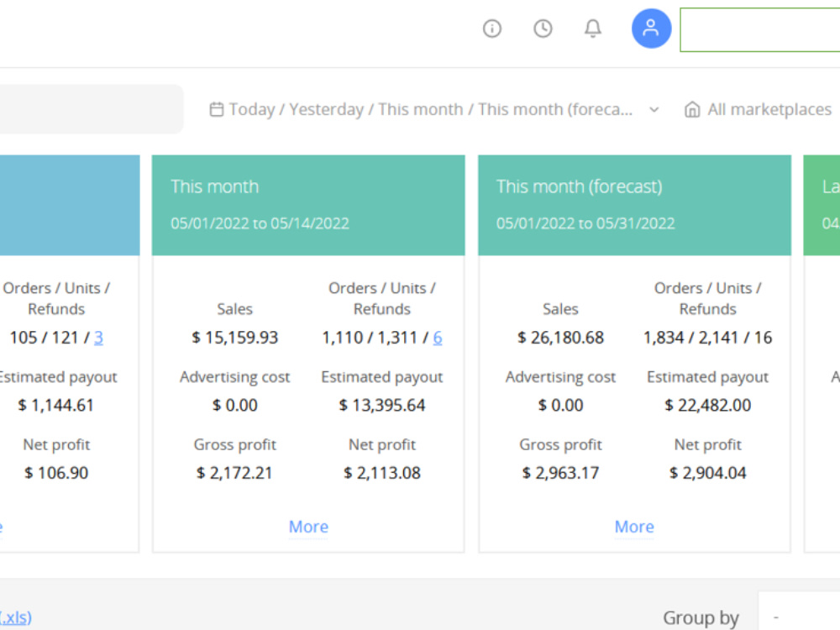
Task: Open the clock history icon
Action: coord(543,29)
